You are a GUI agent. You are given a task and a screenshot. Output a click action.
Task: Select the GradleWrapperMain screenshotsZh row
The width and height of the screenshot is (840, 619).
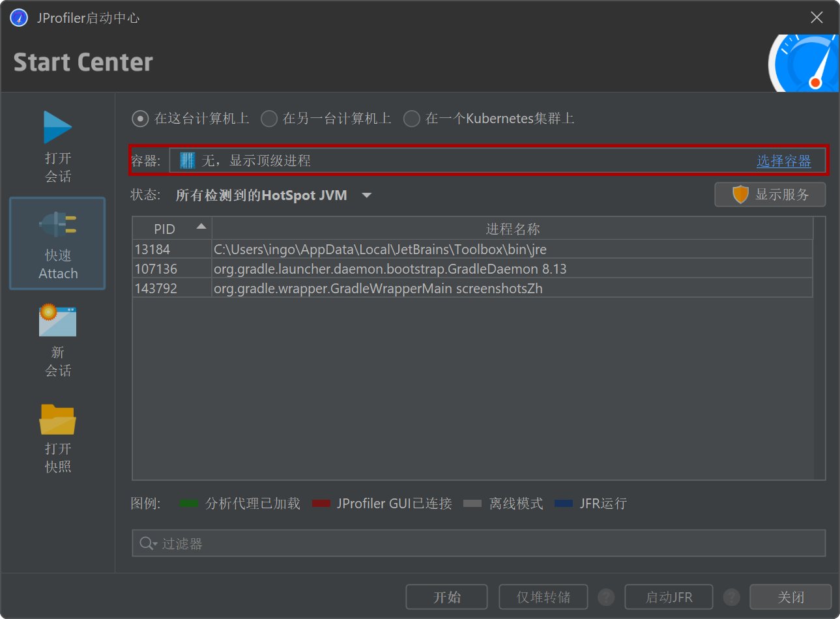point(472,288)
